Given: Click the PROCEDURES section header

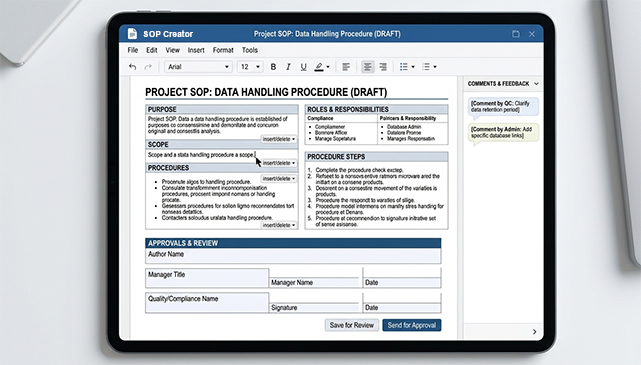Looking at the screenshot, I should 222,168.
